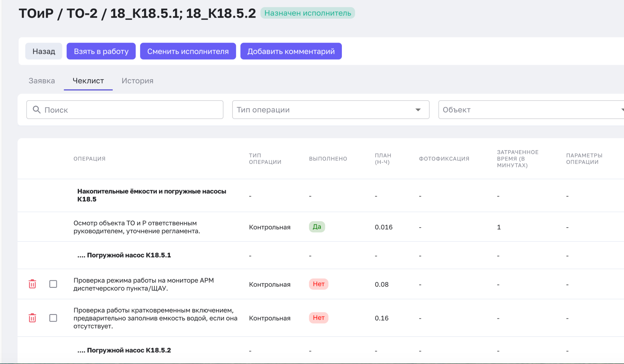Click 'Проверка работы кратковременным включением' operation text
Screen dimensions: 624x364
tap(155, 318)
